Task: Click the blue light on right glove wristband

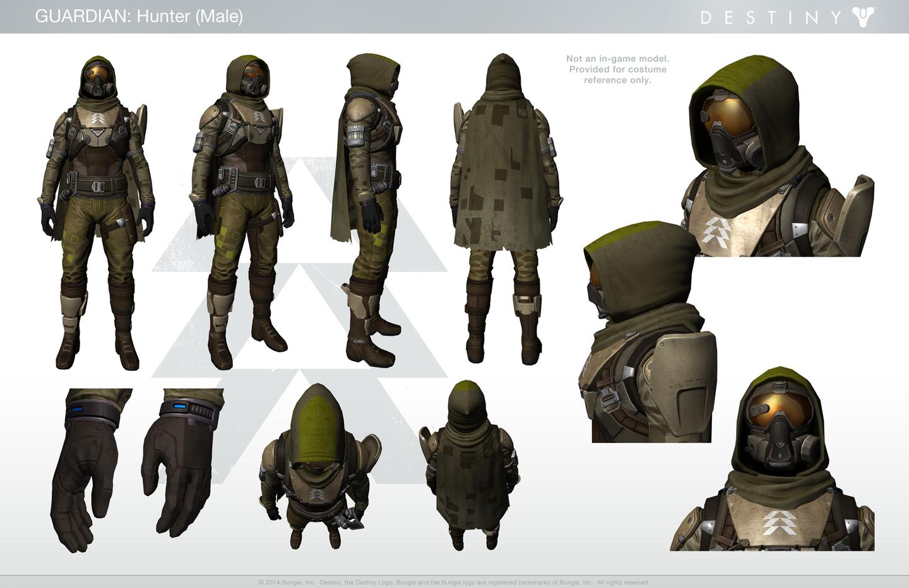Action: [x=180, y=406]
